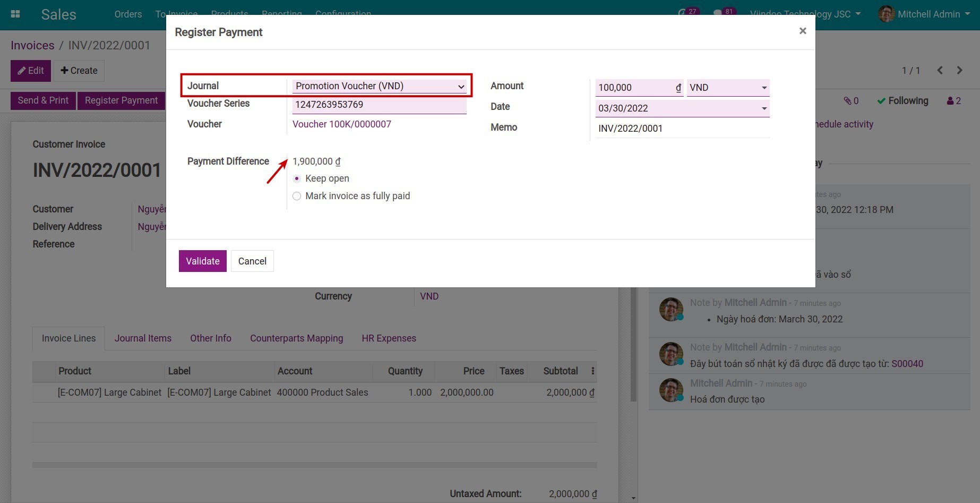Open the Counterparts Mapping tab
The width and height of the screenshot is (980, 503).
(x=296, y=338)
